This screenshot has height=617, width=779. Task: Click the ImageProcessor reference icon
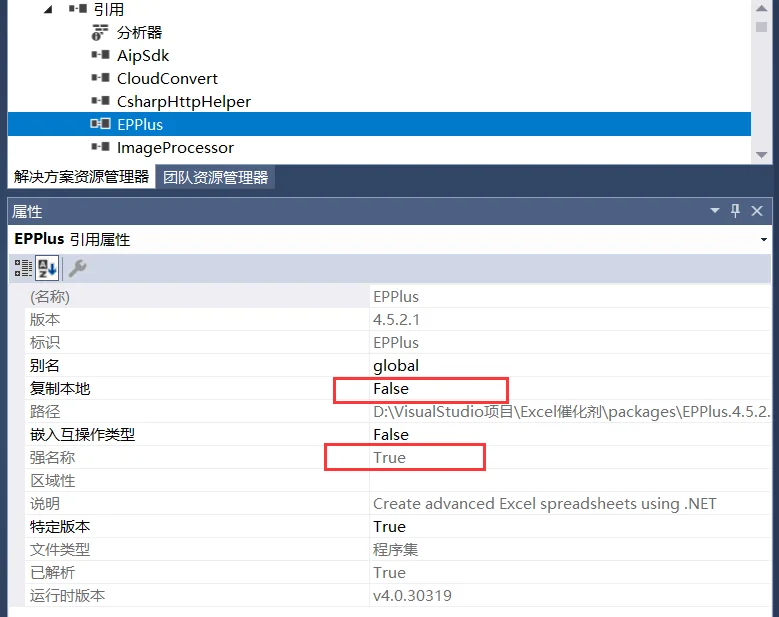pos(100,147)
